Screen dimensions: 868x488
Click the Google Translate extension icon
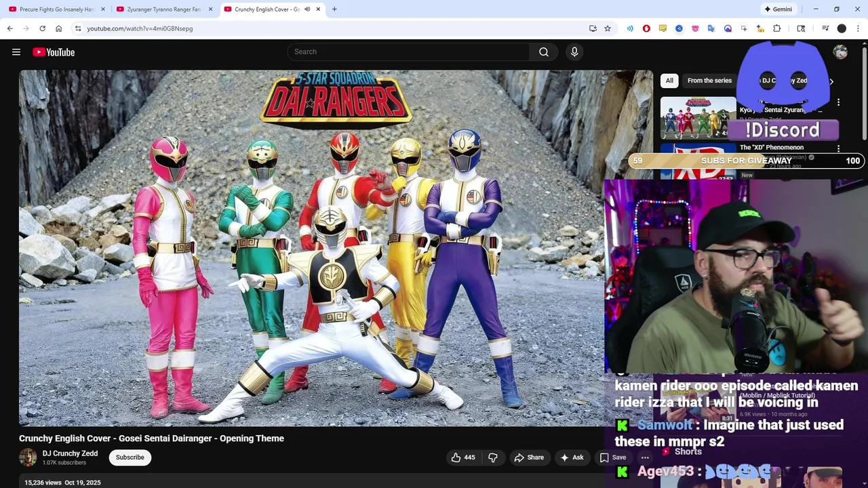point(711,28)
